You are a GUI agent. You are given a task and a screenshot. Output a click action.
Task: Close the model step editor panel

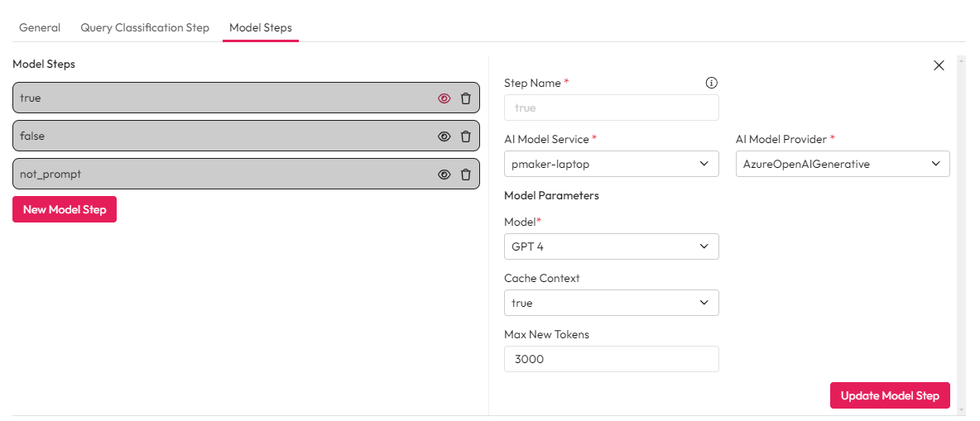(x=939, y=65)
